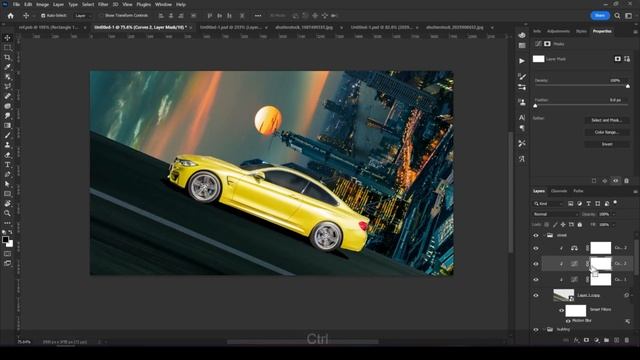Click the pixel mask icon in Properties
Image resolution: width=640 pixels, height=360 pixels.
point(618,59)
